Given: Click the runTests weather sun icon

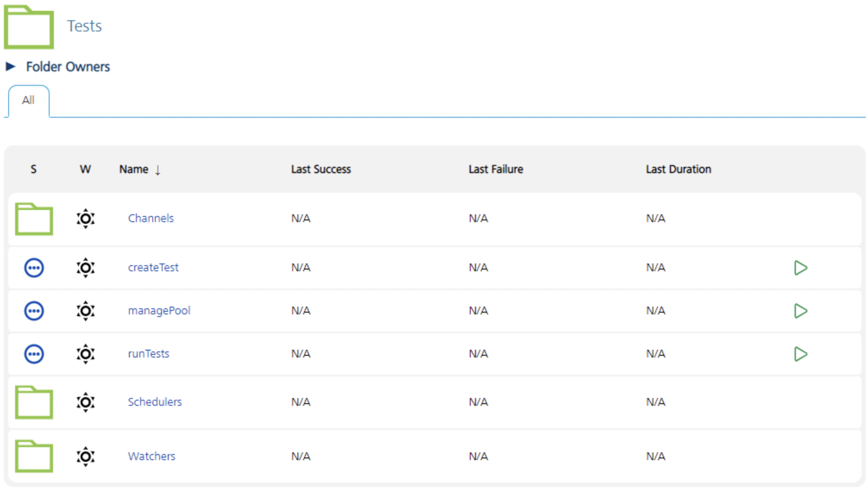Looking at the screenshot, I should [x=85, y=354].
